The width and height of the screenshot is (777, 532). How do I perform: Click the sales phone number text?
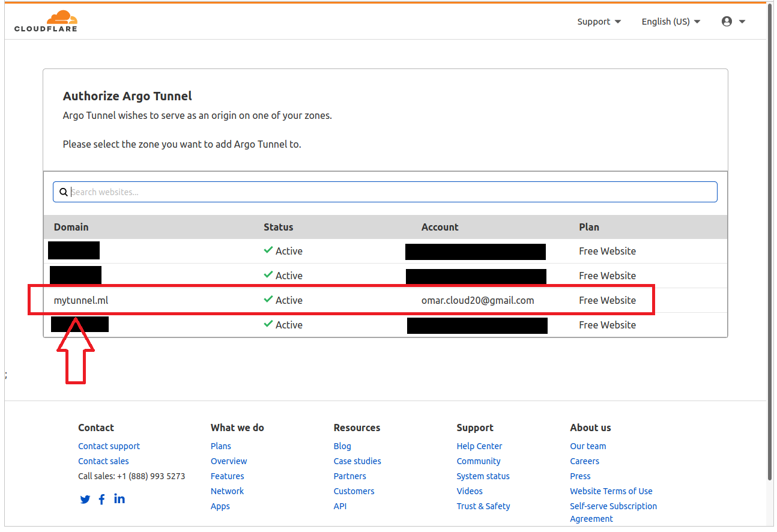pyautogui.click(x=151, y=476)
